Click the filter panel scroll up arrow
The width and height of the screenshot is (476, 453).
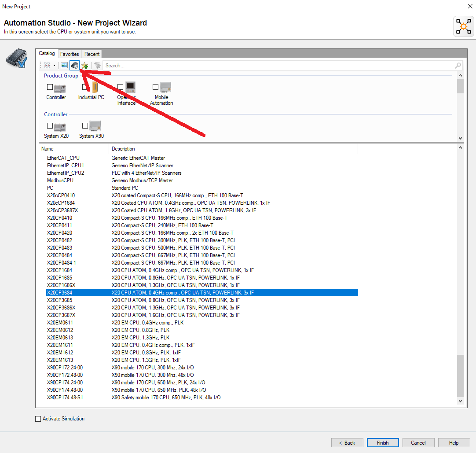460,75
